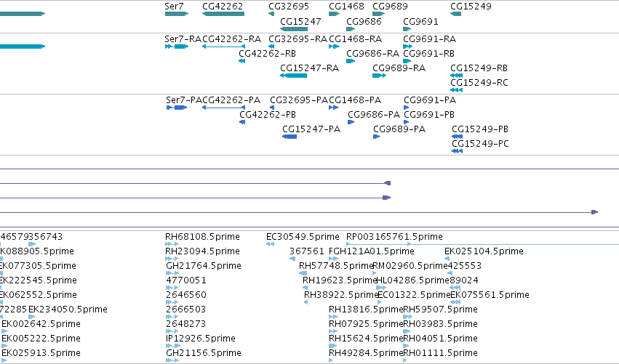Select protein CG9686-PA
Image resolution: width=619 pixels, height=364 pixels.
point(374,115)
